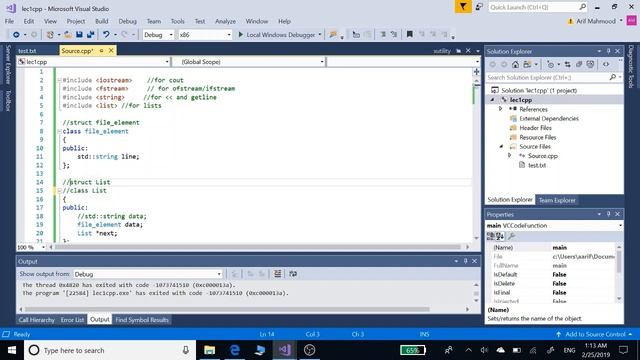This screenshot has height=360, width=640.
Task: Select External Dependencies in Solution Explorer
Action: (x=549, y=119)
